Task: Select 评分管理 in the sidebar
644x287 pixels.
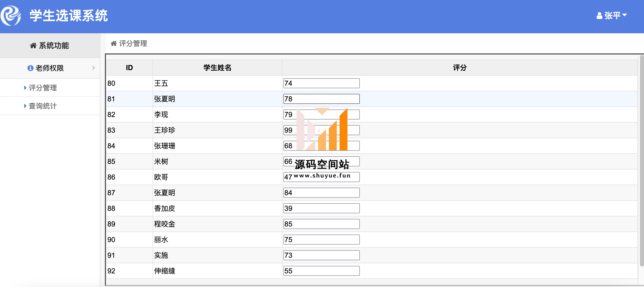Action: [x=43, y=88]
